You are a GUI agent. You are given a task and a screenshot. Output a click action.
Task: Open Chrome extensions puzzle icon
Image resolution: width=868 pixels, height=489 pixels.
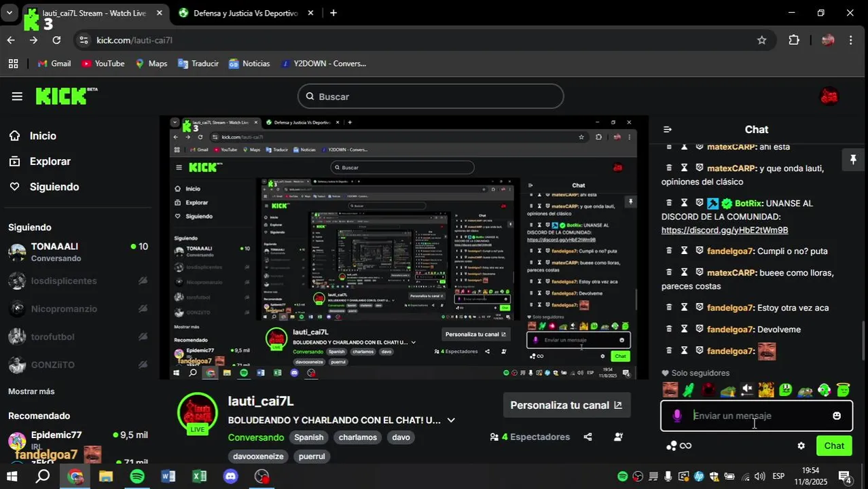point(794,40)
